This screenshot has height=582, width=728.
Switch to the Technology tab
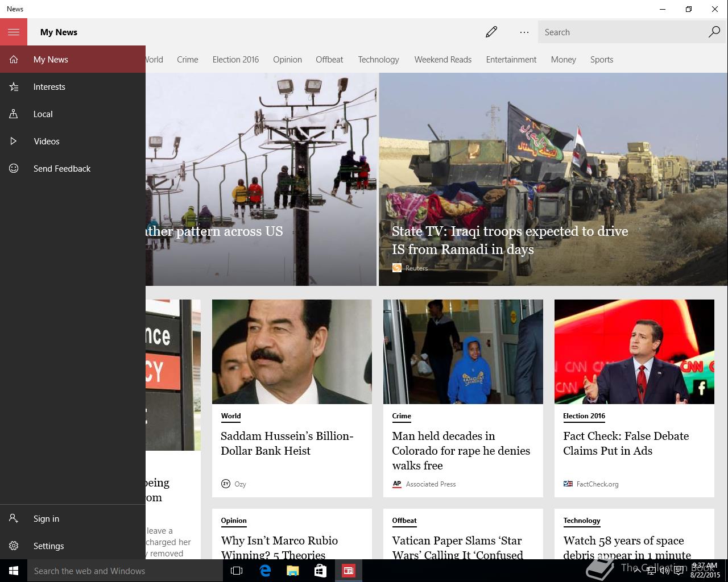tap(378, 59)
